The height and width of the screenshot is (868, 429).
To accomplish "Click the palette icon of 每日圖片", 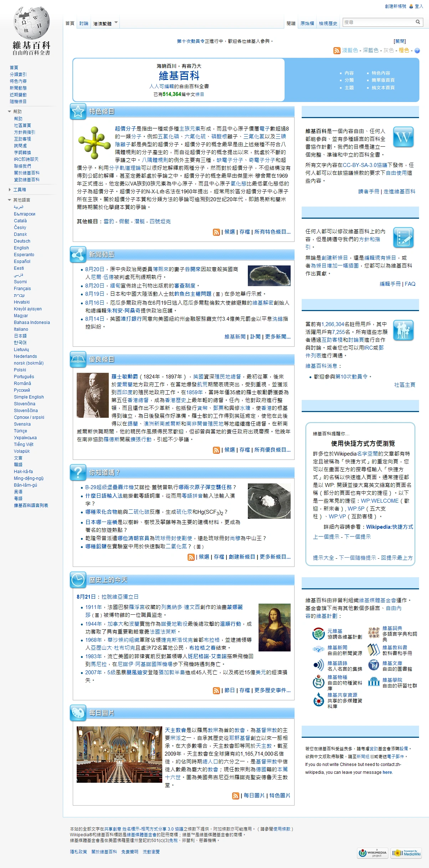I will click(x=78, y=713).
